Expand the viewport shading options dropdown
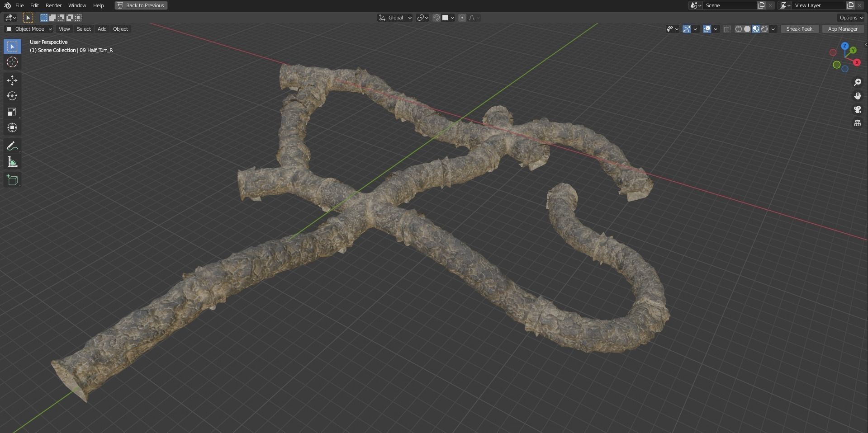Screen dimensions: 868x433 (x=773, y=29)
